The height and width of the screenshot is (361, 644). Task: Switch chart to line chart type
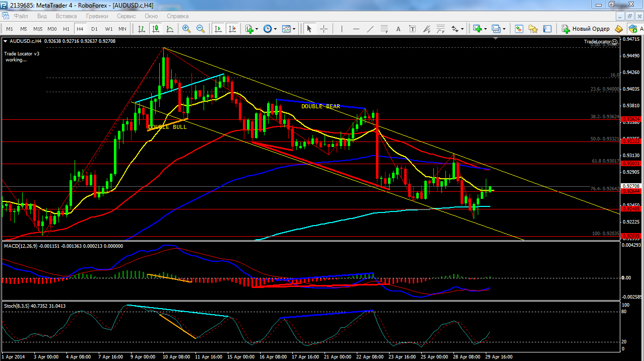click(x=170, y=29)
